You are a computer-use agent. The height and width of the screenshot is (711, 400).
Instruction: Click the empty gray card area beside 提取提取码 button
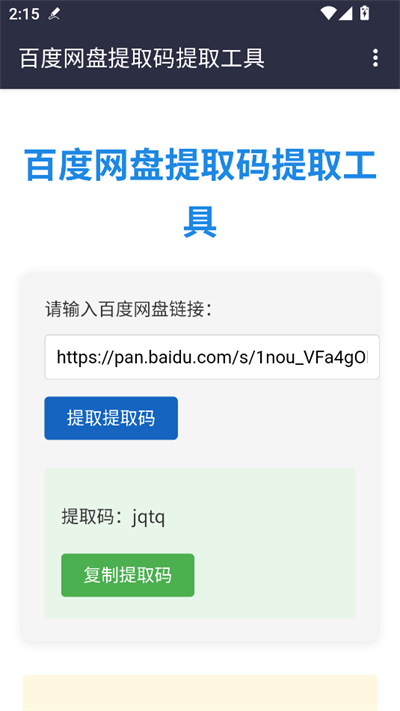pyautogui.click(x=277, y=418)
